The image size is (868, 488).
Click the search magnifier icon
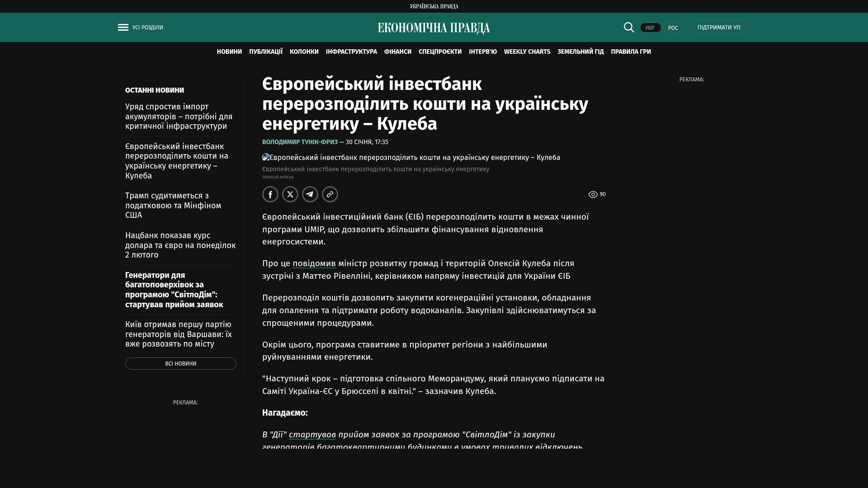[629, 27]
